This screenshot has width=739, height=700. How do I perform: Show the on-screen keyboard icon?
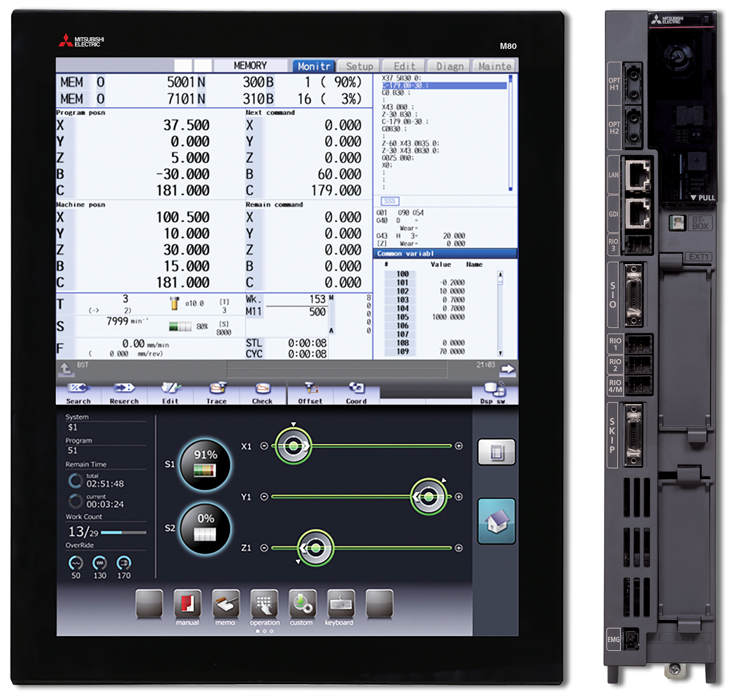tap(340, 604)
